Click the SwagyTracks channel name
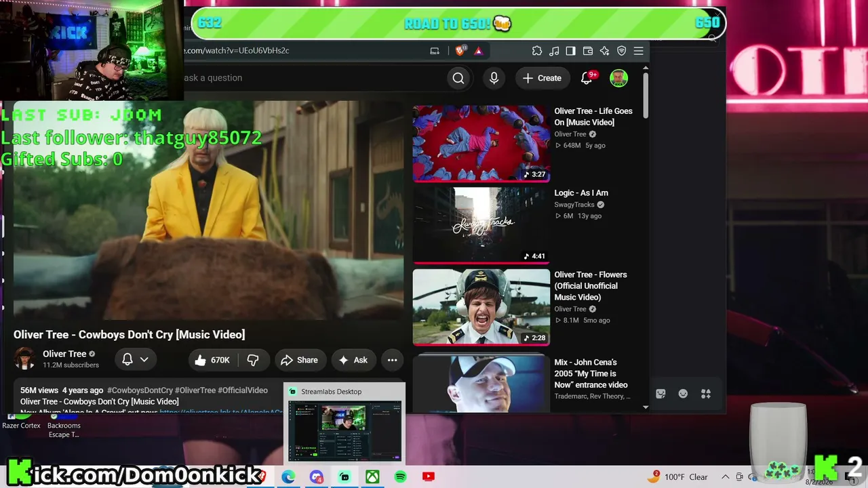 [x=574, y=205]
